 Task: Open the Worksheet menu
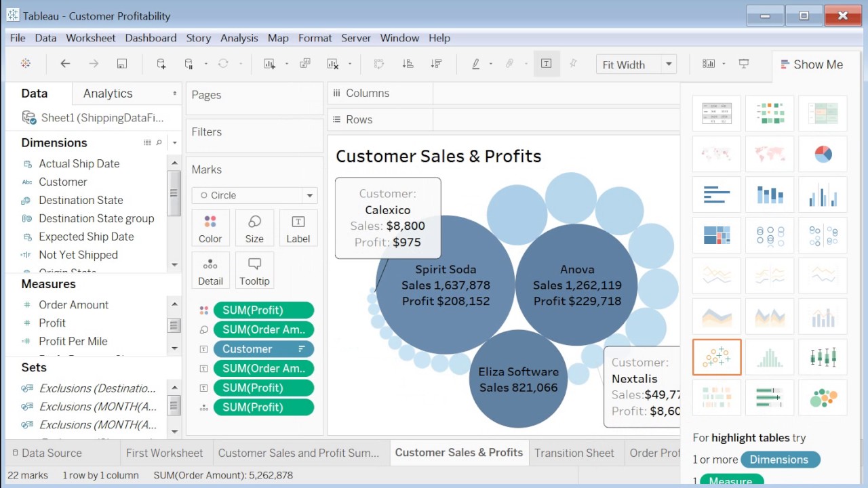pyautogui.click(x=90, y=38)
